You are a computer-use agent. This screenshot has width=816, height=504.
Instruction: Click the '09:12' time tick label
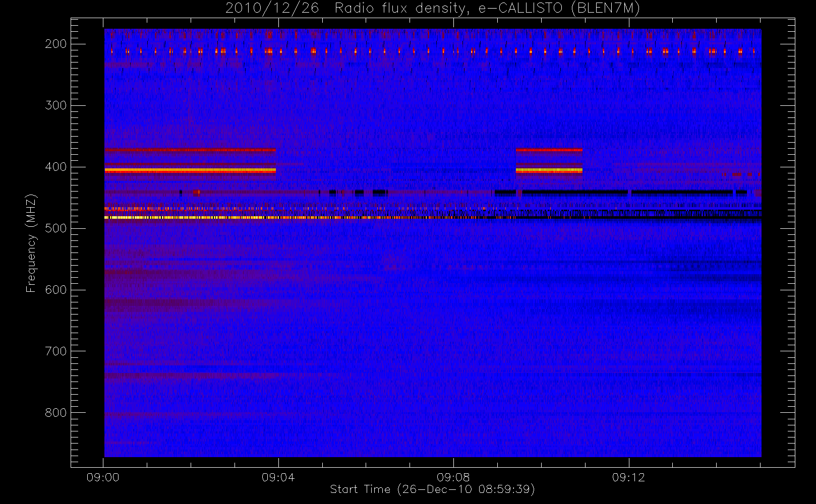(x=628, y=477)
